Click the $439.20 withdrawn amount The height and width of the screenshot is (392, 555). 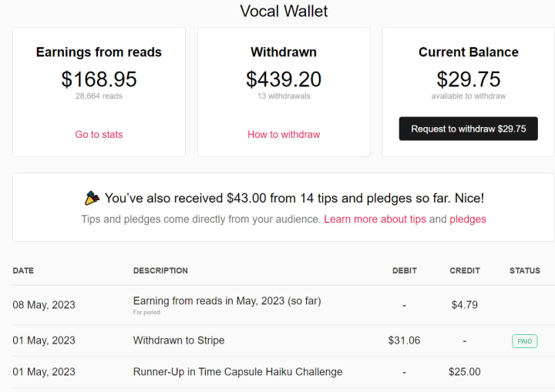[284, 79]
